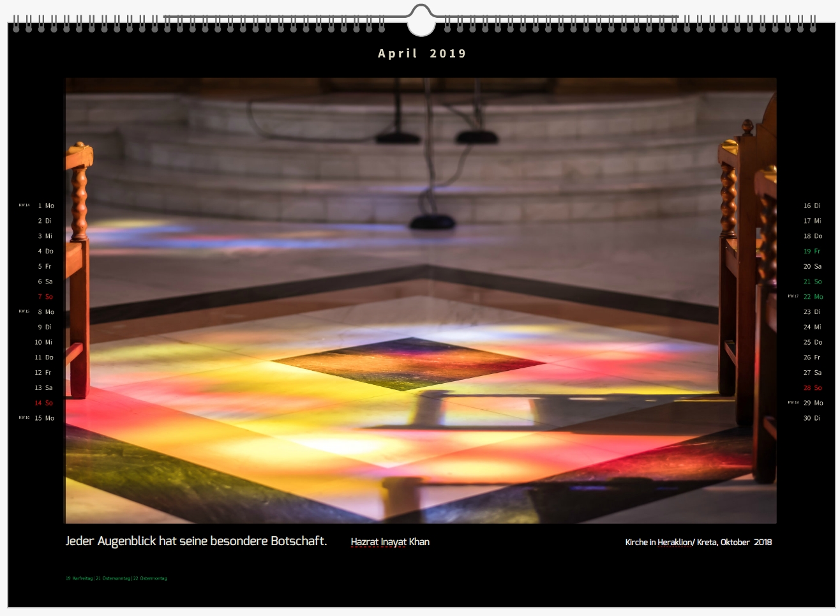Image resolution: width=840 pixels, height=616 pixels.
Task: Click the green Easter Monday '22 Mo'
Action: [813, 297]
